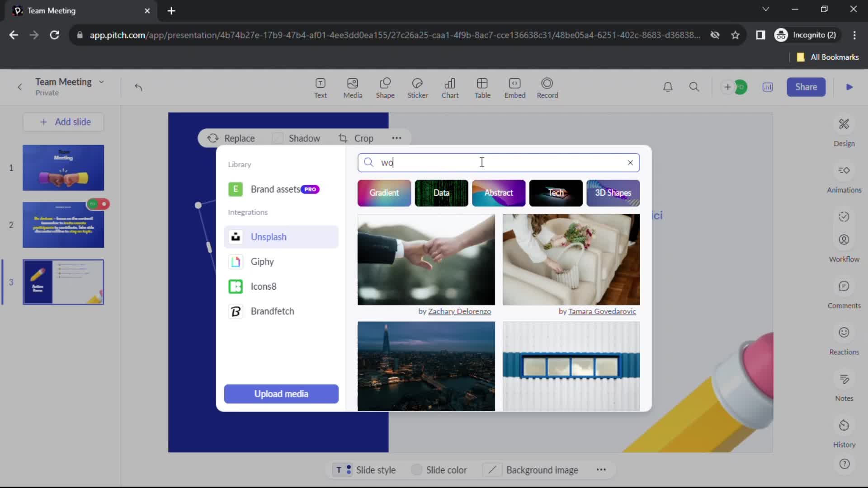This screenshot has height=488, width=868.
Task: Select slide 3 thumbnail
Action: pyautogui.click(x=63, y=282)
